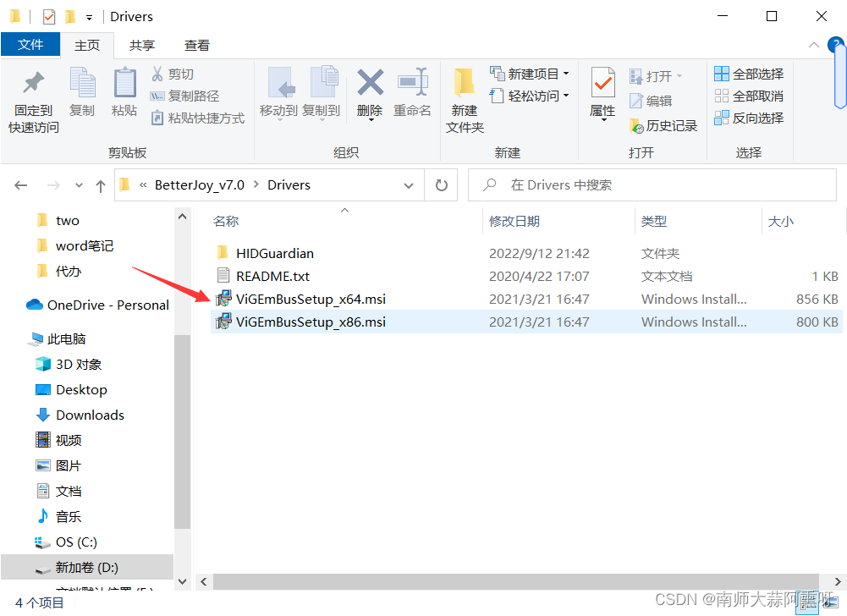Click the Cut (剪切) scissors icon
Image resolution: width=847 pixels, height=616 pixels.
pyautogui.click(x=157, y=74)
